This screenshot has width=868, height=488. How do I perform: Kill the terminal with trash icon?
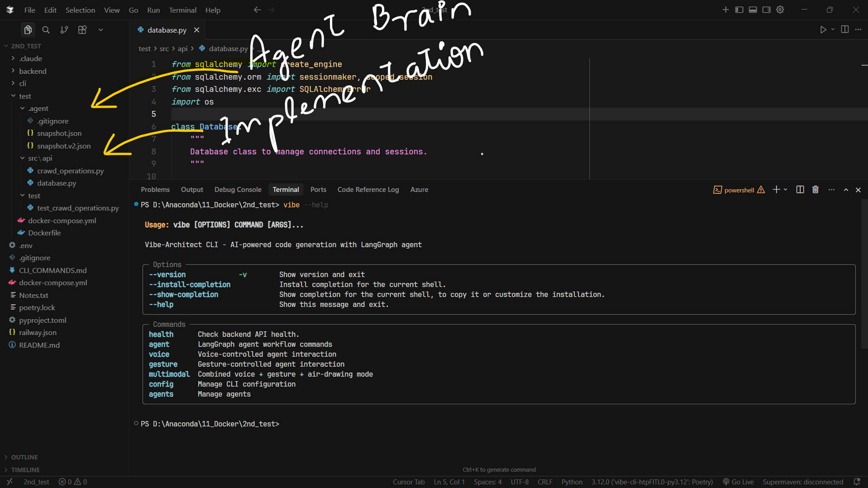click(816, 190)
